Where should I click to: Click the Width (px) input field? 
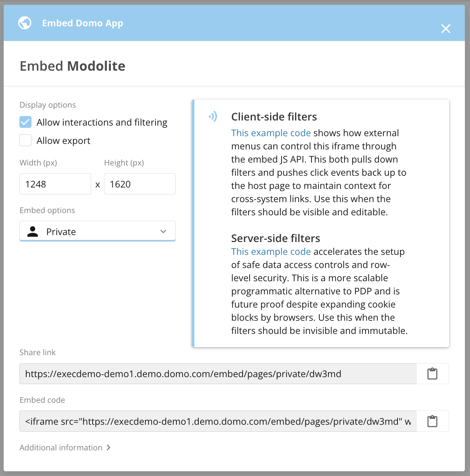coord(55,184)
